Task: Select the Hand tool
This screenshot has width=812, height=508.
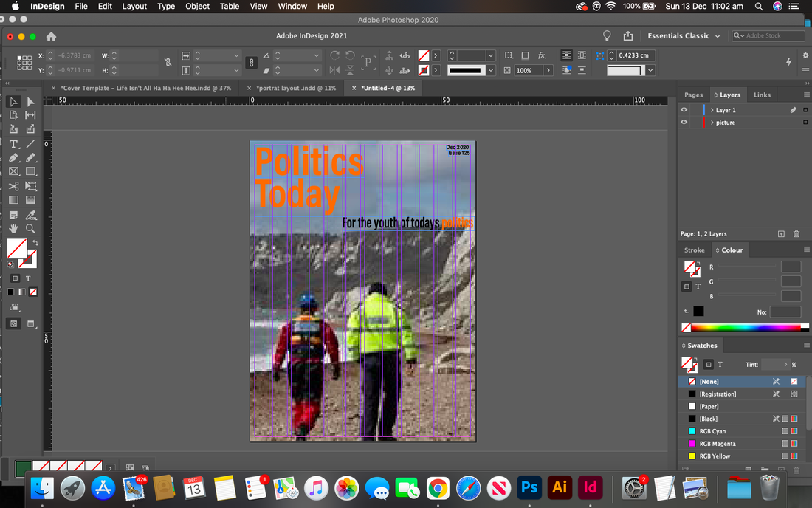Action: pyautogui.click(x=13, y=228)
